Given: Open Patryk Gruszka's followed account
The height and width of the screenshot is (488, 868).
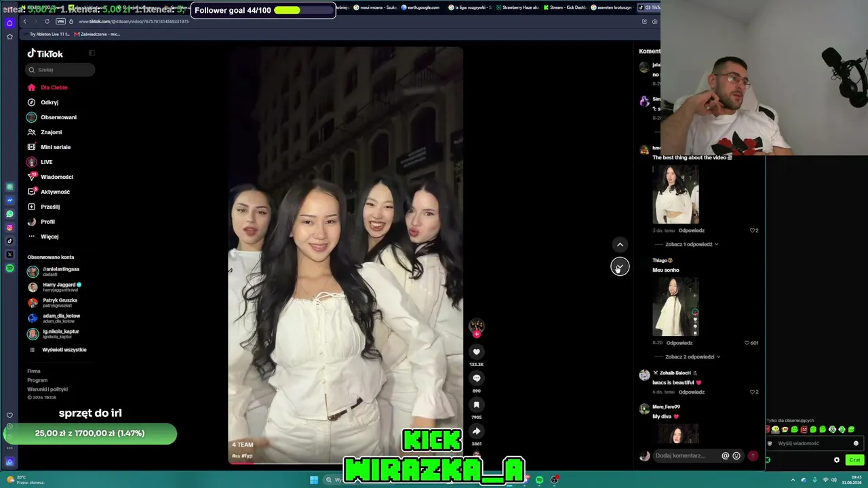Looking at the screenshot, I should 52,302.
